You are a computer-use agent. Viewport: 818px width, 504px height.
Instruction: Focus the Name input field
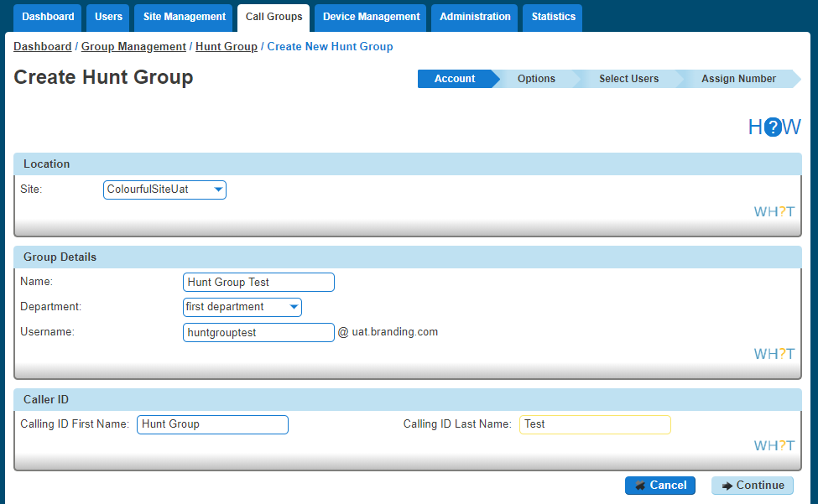coord(258,283)
